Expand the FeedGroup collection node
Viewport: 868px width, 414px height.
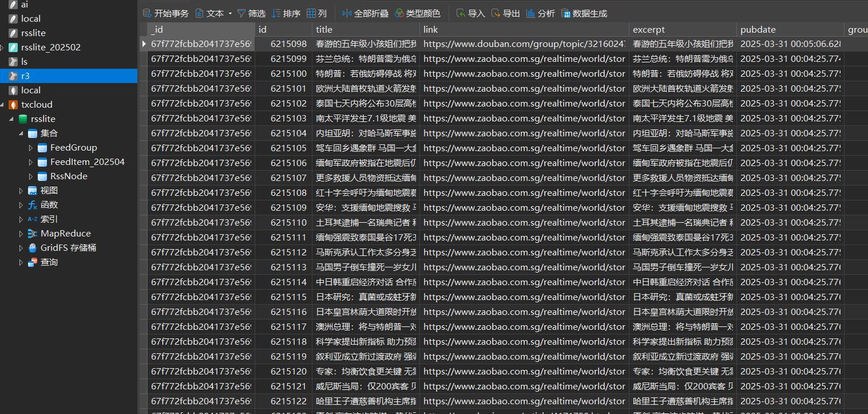(x=31, y=148)
